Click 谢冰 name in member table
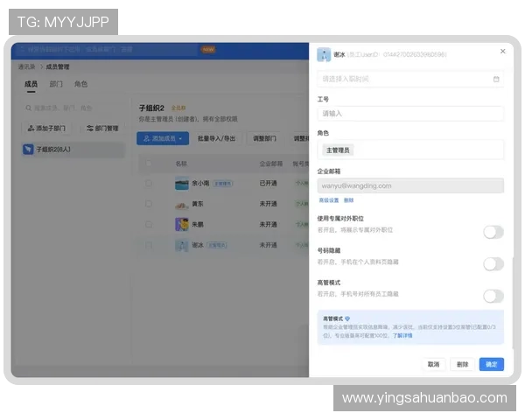 tap(198, 245)
